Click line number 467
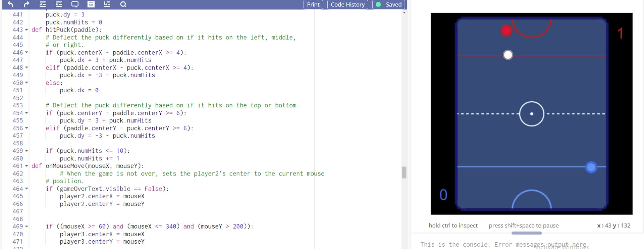Viewport: 644px width, 249px height. coord(17,211)
